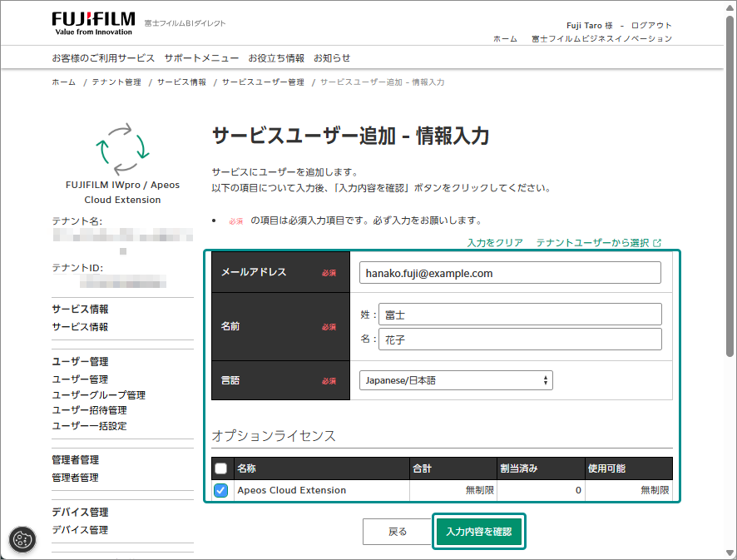Click ホーム in the top-right header
Image resolution: width=737 pixels, height=560 pixels.
tap(505, 38)
